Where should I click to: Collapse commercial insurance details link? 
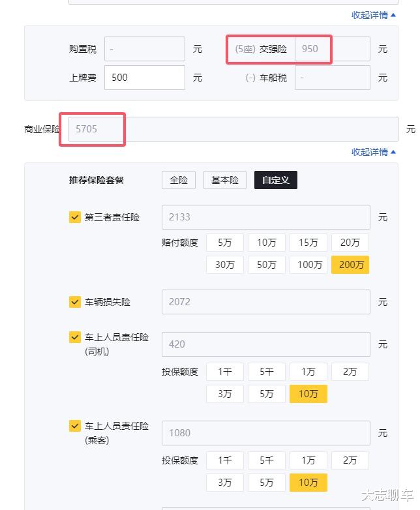pyautogui.click(x=374, y=152)
